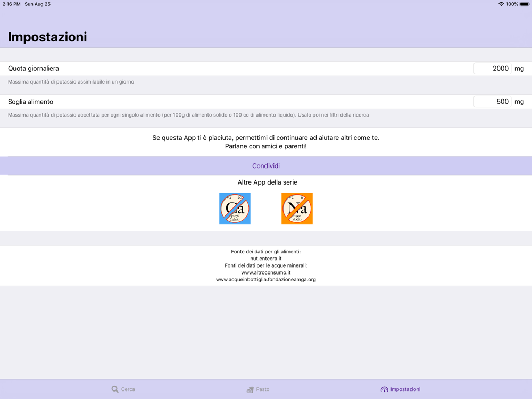Tap 'Massima quantità di potassio assimilabile' description

pos(71,82)
